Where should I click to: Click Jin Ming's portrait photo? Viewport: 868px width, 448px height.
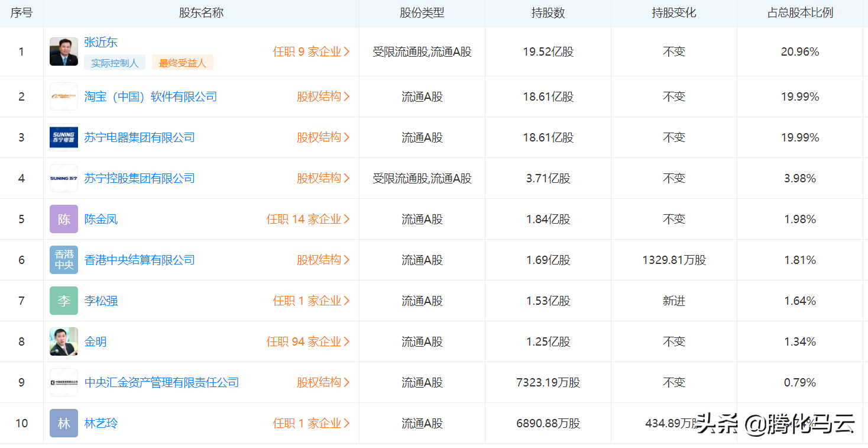pyautogui.click(x=64, y=341)
